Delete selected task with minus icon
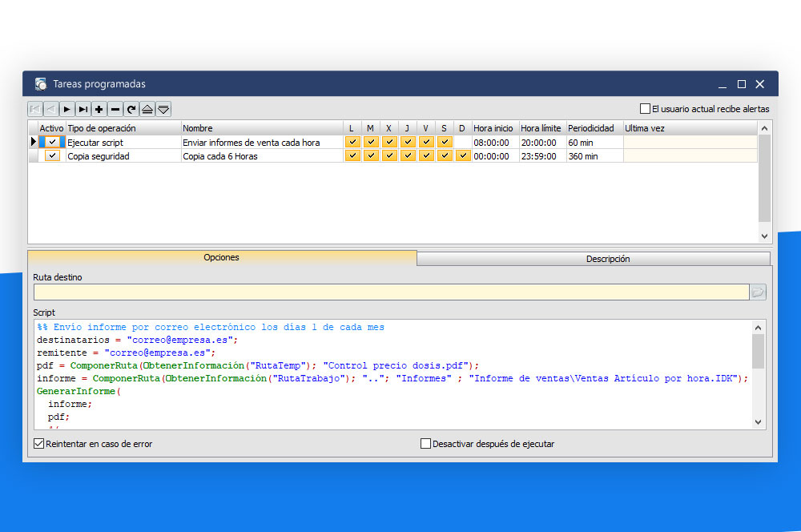The width and height of the screenshot is (801, 532). click(115, 109)
